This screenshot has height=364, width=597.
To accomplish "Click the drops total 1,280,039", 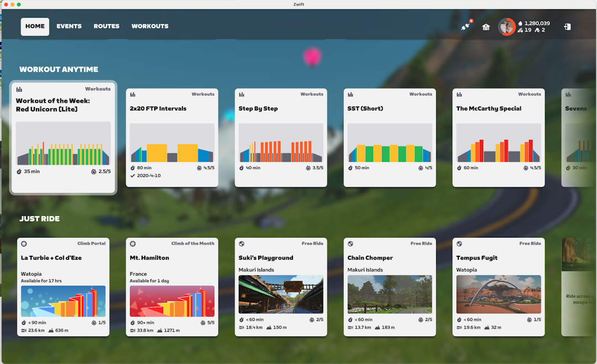I will (x=537, y=24).
